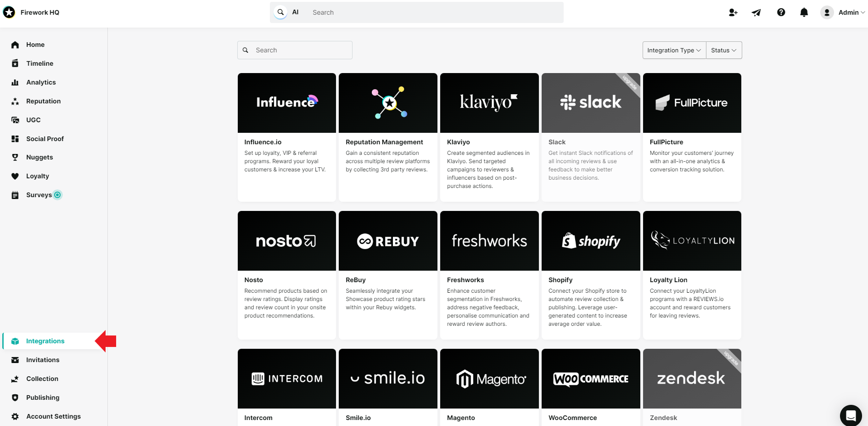Click the green indicator next to Surveys

(57, 195)
